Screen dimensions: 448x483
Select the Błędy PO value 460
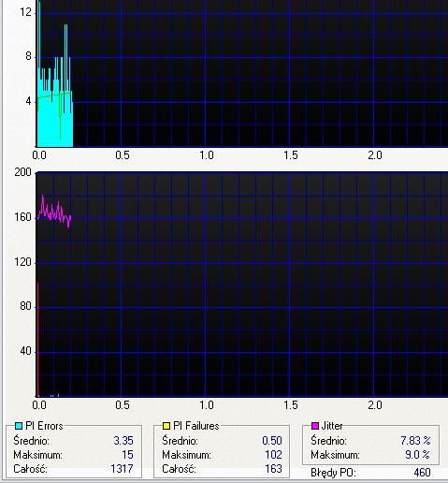point(422,473)
